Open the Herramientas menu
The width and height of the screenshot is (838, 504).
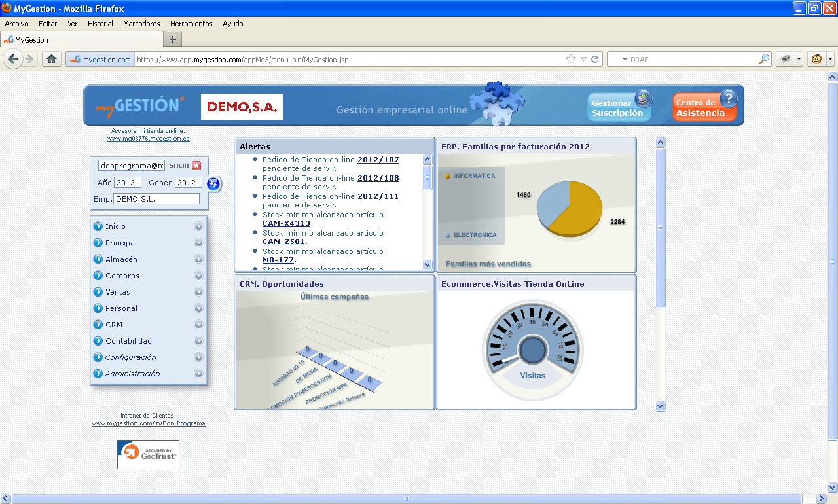[191, 24]
